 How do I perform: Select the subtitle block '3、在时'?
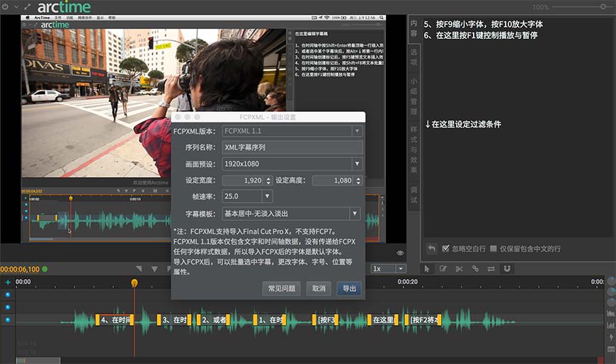pyautogui.click(x=174, y=319)
